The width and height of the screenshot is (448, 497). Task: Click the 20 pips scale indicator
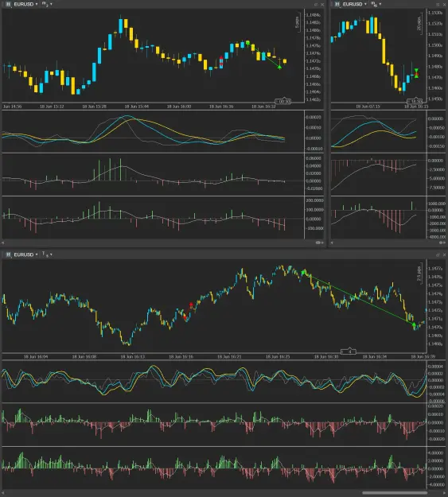(419, 23)
